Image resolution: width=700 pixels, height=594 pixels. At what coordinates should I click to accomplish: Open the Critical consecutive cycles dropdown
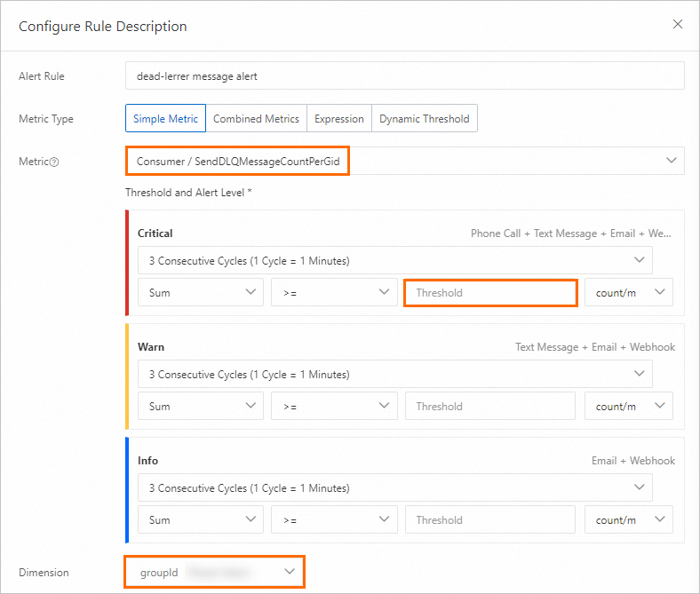(x=394, y=261)
